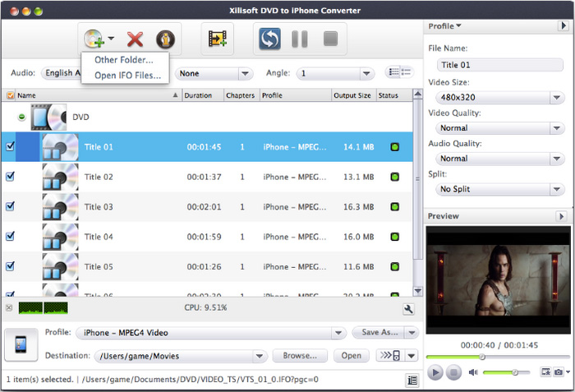
Task: Open the snapshot options dropdown arrow
Action: tap(568, 371)
